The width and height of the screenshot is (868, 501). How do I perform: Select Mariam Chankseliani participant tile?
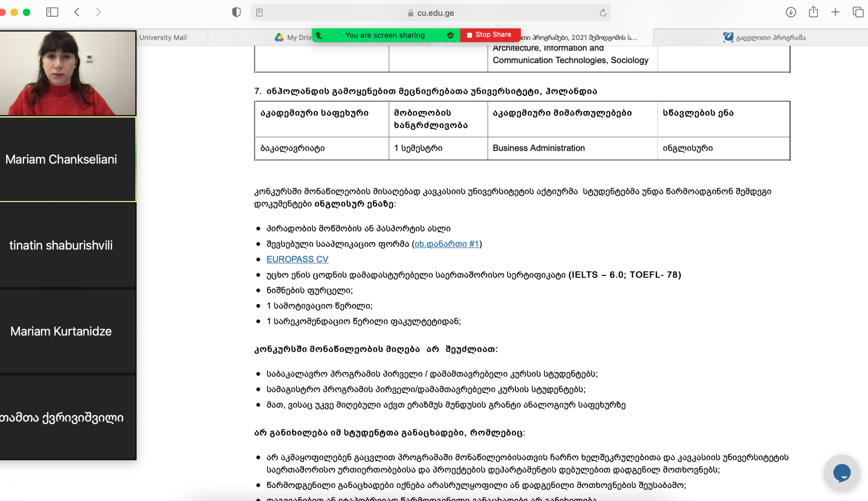pyautogui.click(x=68, y=159)
